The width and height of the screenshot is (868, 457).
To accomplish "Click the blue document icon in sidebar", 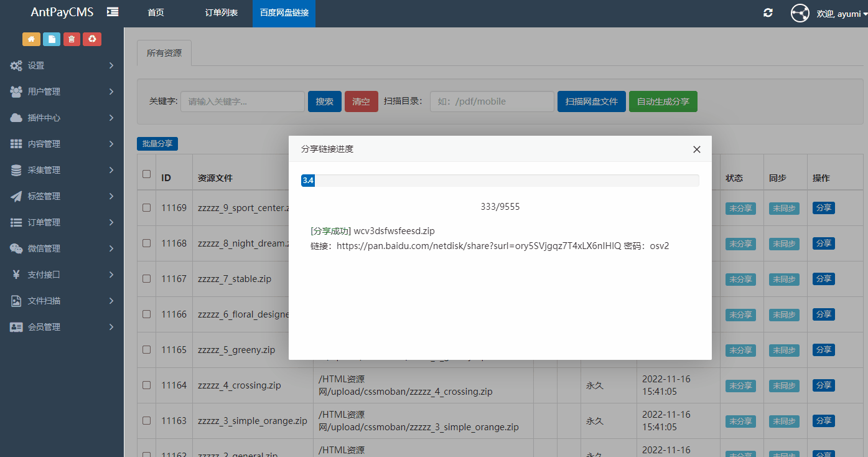I will pyautogui.click(x=52, y=39).
